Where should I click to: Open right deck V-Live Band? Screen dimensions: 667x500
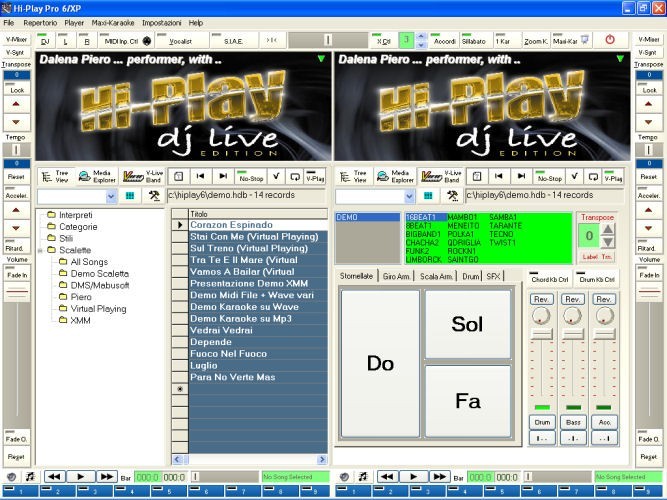pos(441,176)
